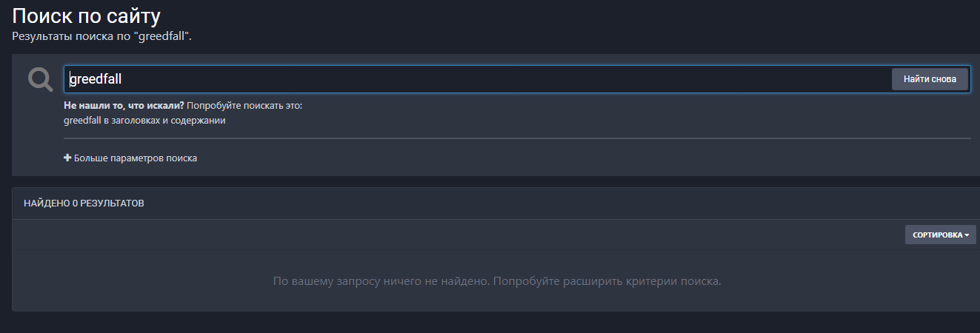
Task: Open the СОРТИРОВКА dropdown
Action: pyautogui.click(x=940, y=235)
